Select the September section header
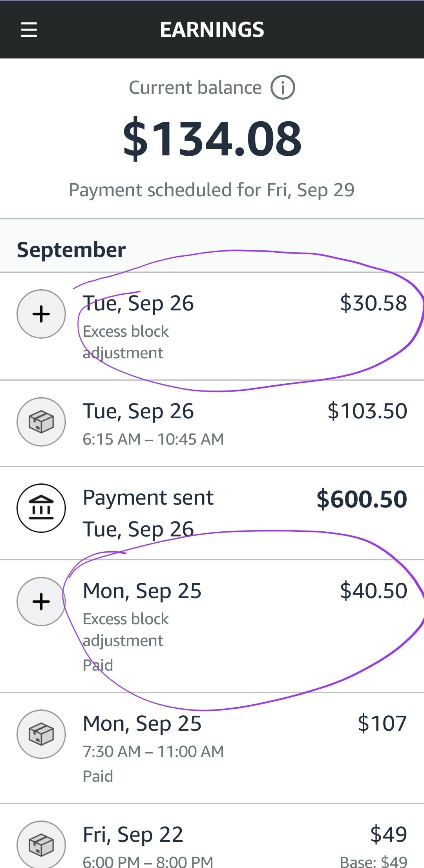Viewport: 424px width, 868px height. pos(71,249)
